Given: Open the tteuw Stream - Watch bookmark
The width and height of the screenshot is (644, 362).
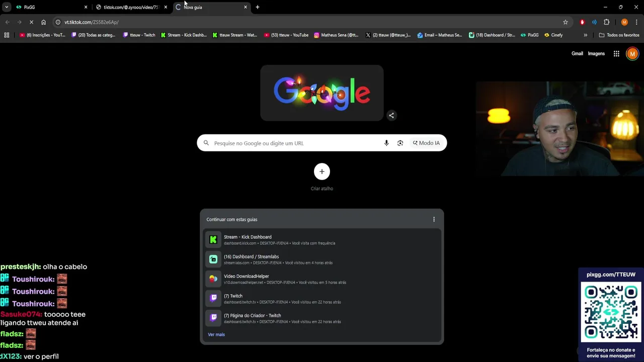Looking at the screenshot, I should point(235,35).
